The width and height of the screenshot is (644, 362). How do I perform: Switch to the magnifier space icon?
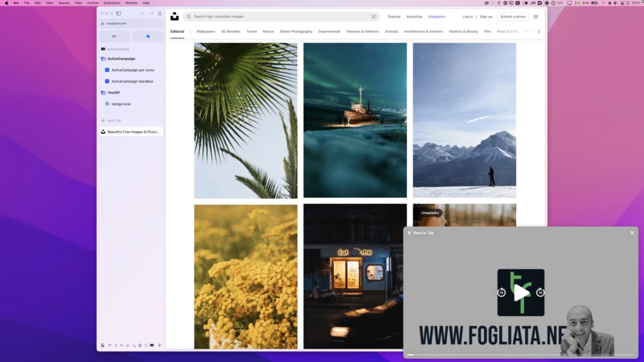point(133,345)
